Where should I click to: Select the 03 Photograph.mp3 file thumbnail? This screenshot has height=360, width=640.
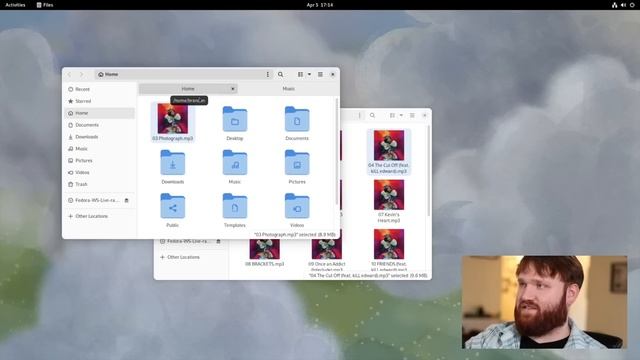[173, 118]
